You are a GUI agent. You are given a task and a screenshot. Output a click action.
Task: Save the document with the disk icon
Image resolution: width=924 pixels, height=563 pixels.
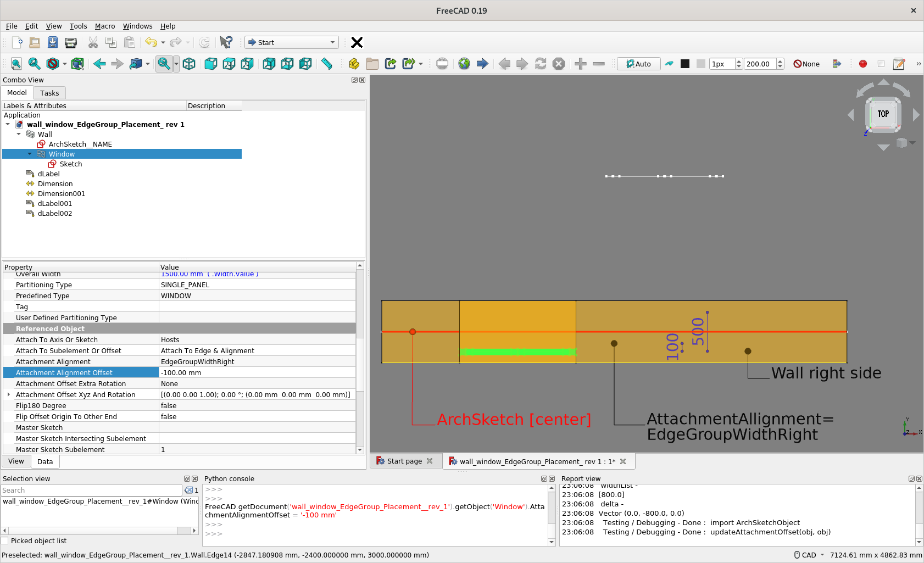(x=53, y=42)
